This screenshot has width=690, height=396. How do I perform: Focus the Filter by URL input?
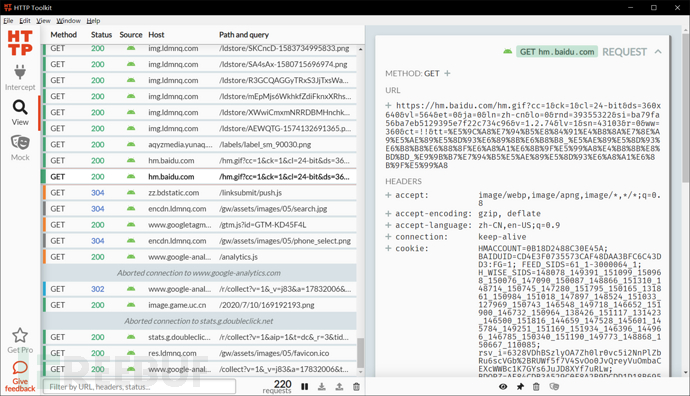pos(139,387)
